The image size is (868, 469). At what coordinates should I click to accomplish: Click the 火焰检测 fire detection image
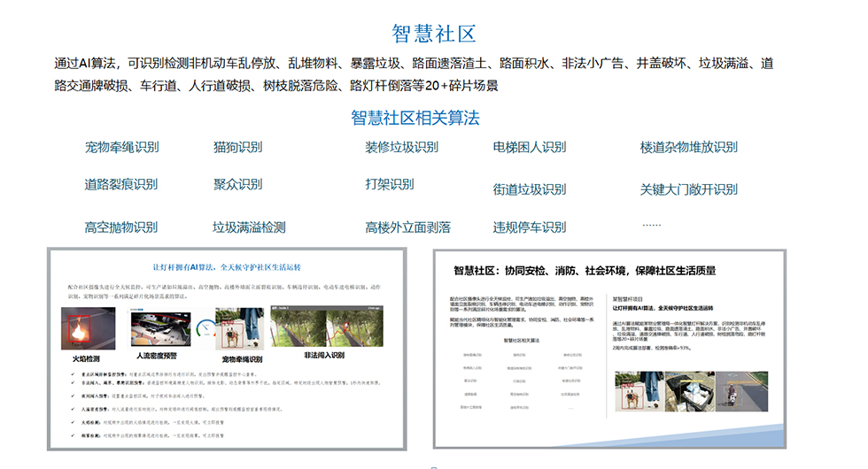[88, 328]
